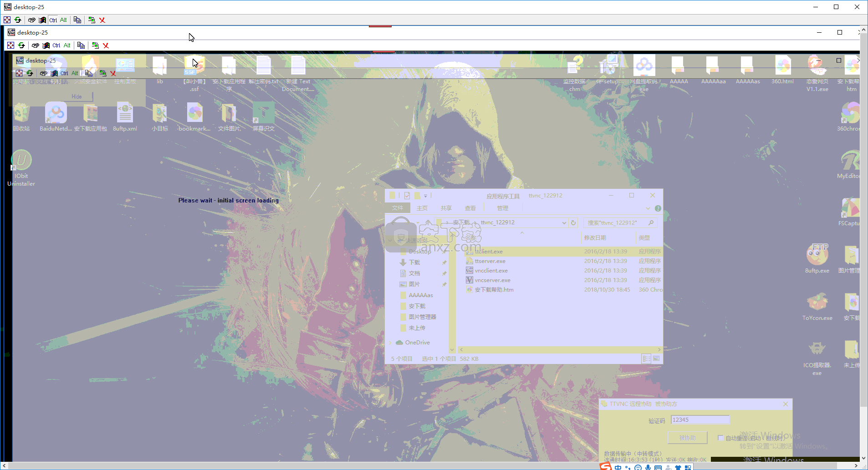Select 安下载帮助.htm file row

(563, 290)
